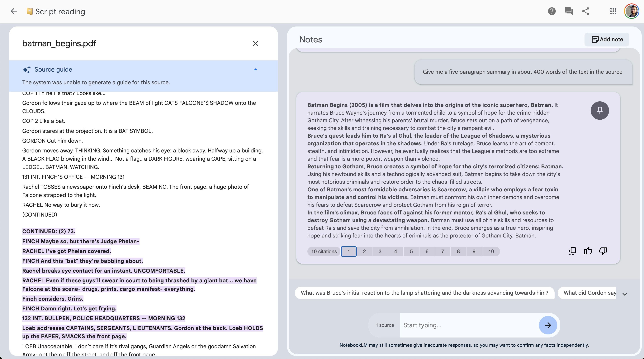Click the Notes heading
This screenshot has height=359, width=644.
click(310, 39)
